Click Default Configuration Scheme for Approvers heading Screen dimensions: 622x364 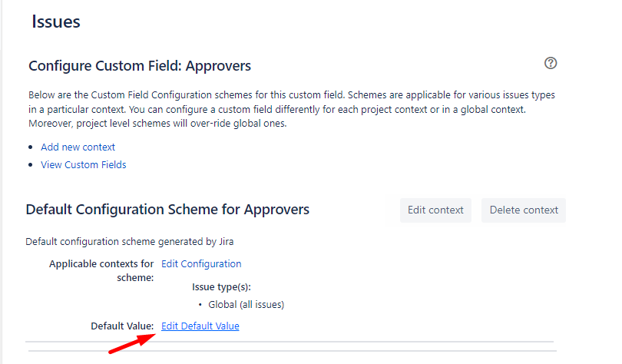pyautogui.click(x=167, y=209)
